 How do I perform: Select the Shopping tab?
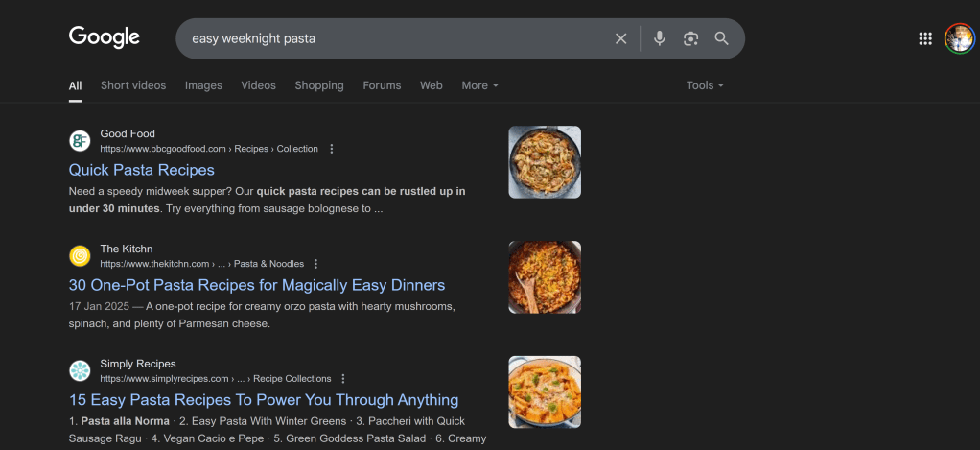coord(319,85)
